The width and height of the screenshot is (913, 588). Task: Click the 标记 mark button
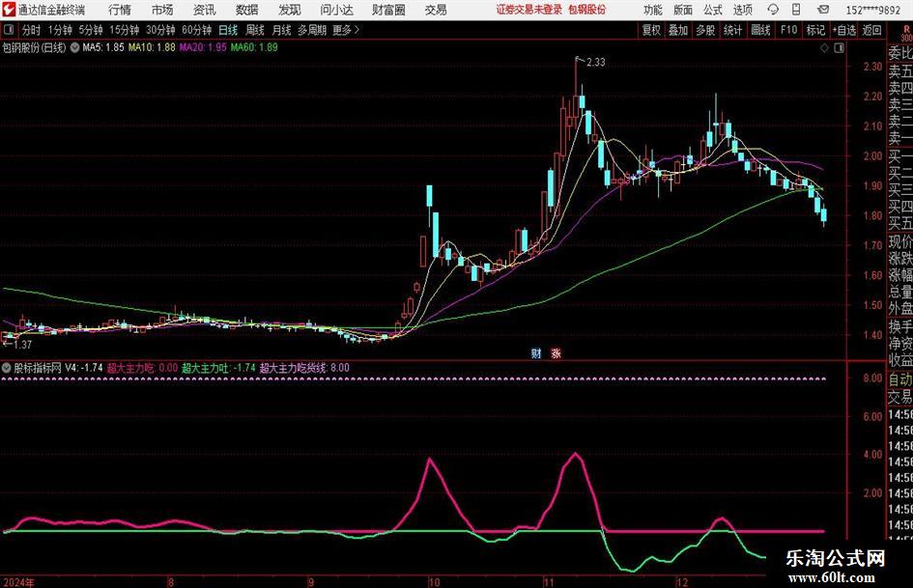click(x=815, y=30)
